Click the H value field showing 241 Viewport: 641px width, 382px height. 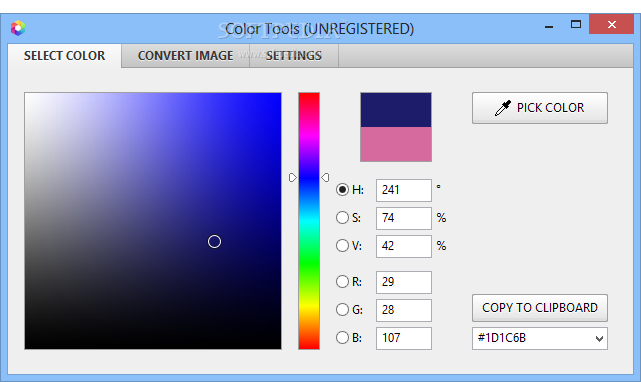403,190
